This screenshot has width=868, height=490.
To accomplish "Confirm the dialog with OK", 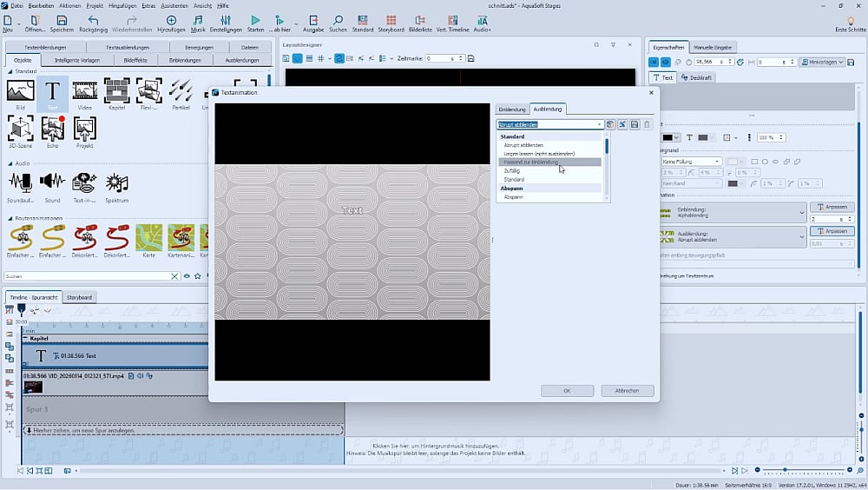I will click(567, 391).
